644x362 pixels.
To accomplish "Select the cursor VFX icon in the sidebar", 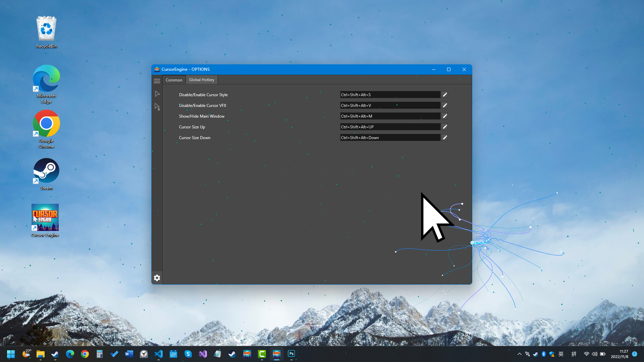I will (x=157, y=106).
